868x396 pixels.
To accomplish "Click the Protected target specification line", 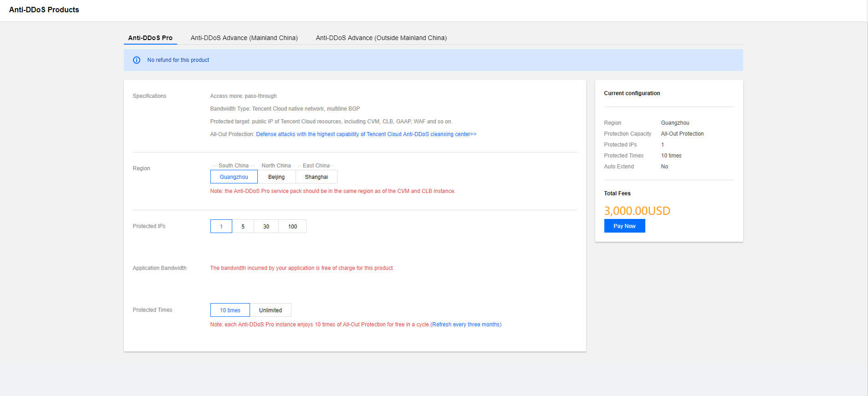I will pyautogui.click(x=331, y=122).
